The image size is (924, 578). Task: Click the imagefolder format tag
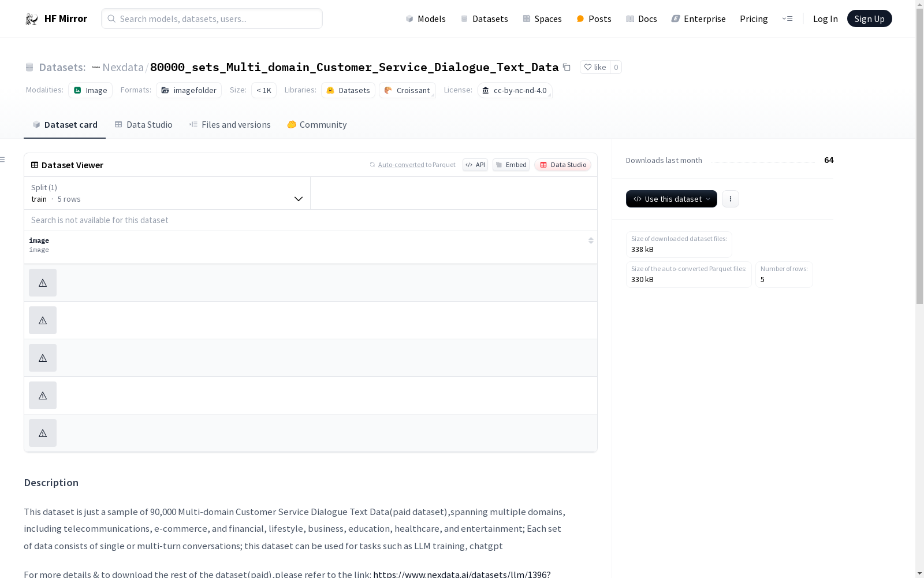[189, 90]
